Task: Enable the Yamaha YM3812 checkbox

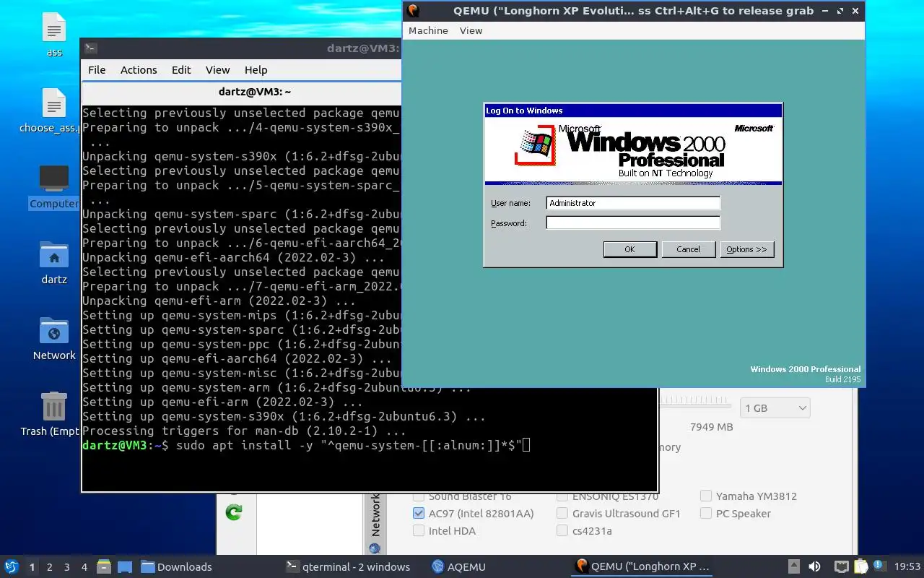Action: coord(706,496)
